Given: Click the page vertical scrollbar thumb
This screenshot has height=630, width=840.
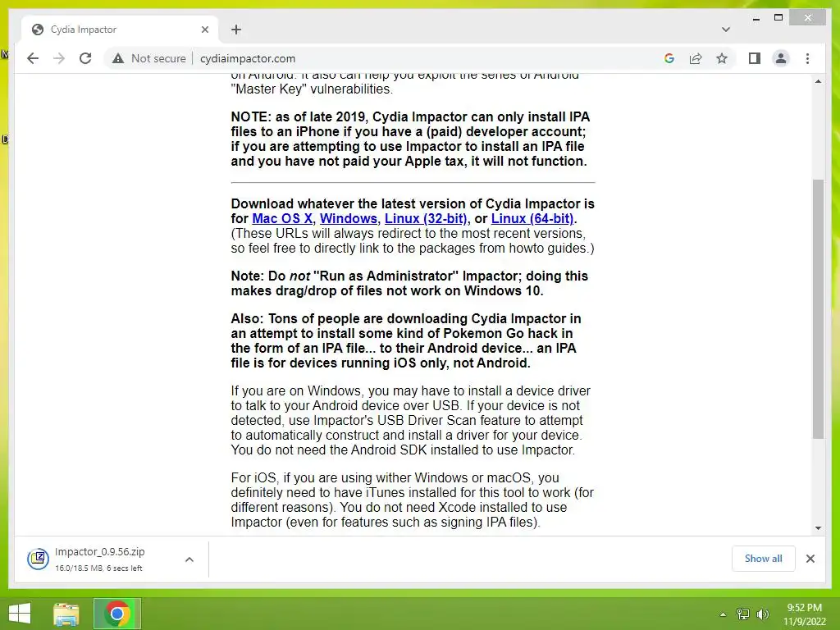Looking at the screenshot, I should click(818, 309).
